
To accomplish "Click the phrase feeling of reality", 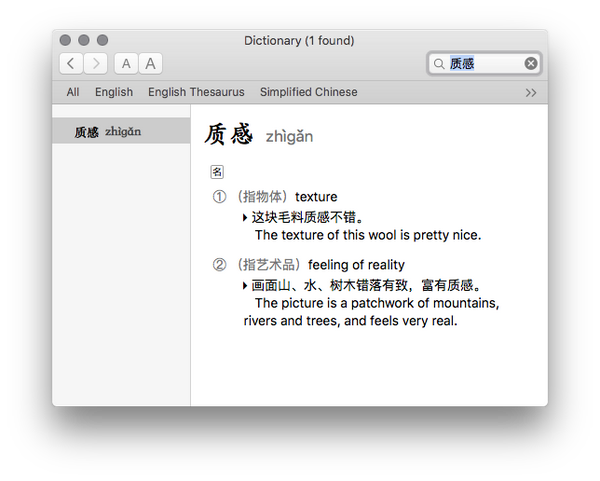I will click(x=356, y=264).
